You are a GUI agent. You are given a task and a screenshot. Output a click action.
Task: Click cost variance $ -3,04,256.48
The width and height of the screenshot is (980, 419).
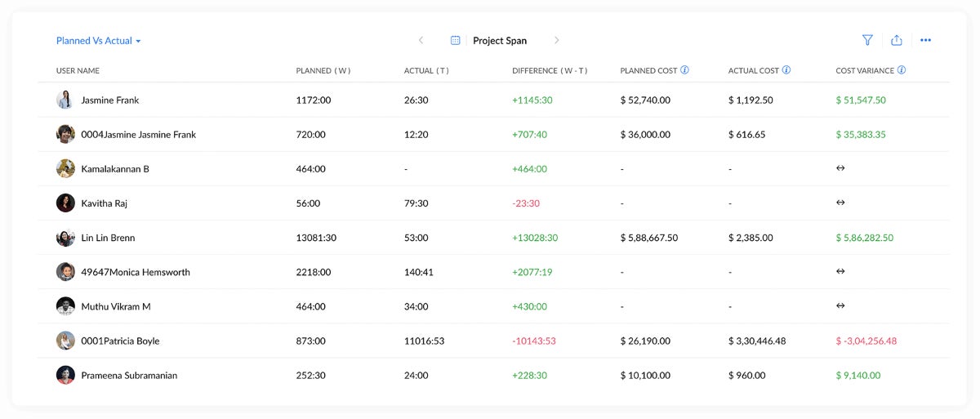click(866, 341)
